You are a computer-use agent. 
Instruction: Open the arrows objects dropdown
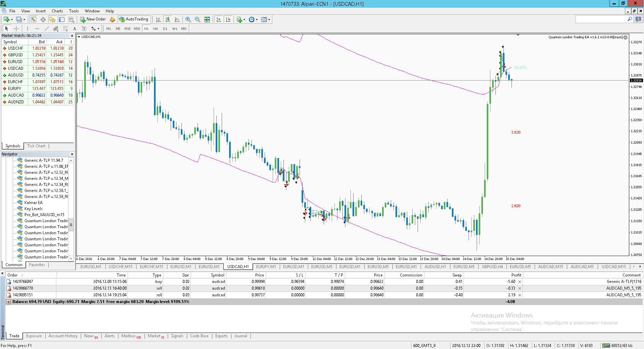coord(95,29)
